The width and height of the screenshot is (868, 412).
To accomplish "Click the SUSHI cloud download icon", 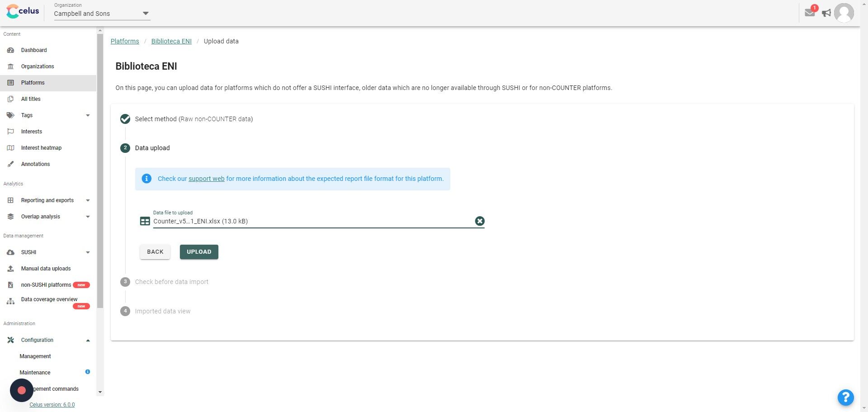I will click(11, 252).
